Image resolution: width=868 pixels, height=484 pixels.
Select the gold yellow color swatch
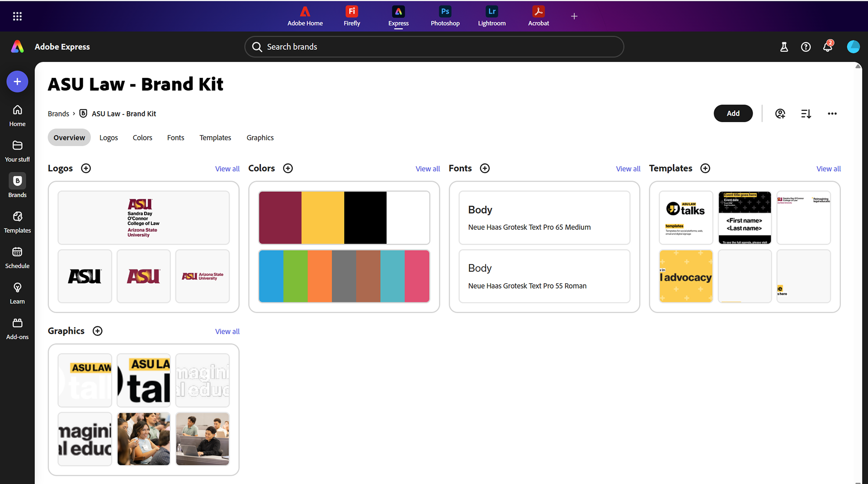[323, 218]
